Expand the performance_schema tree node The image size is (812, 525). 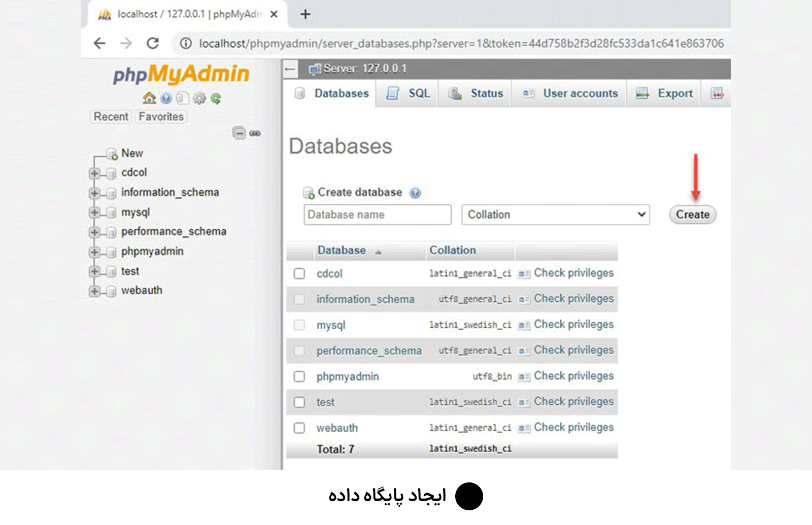coord(94,232)
